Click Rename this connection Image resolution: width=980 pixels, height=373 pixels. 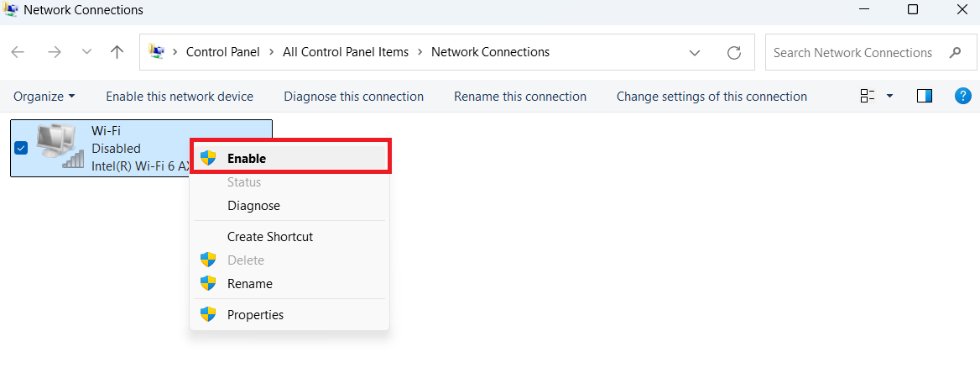520,97
